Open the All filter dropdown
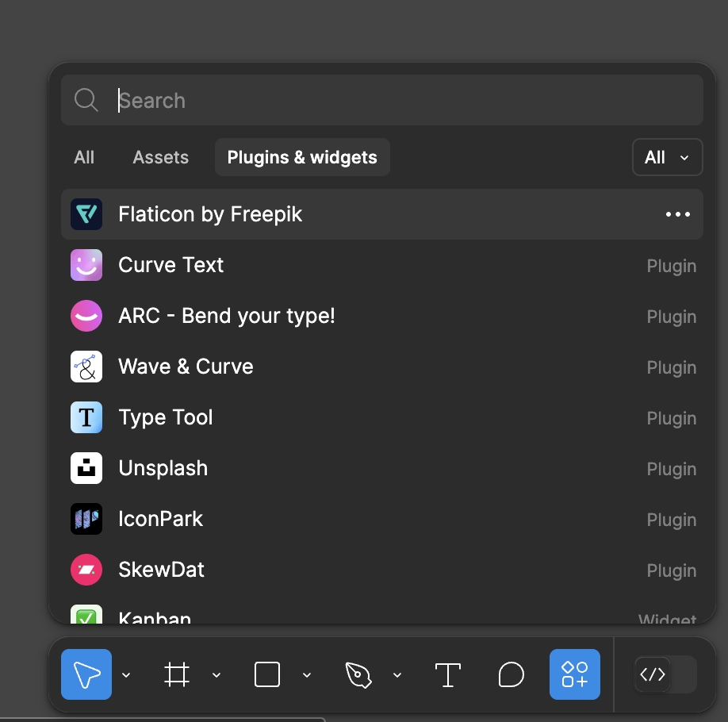 pos(667,157)
